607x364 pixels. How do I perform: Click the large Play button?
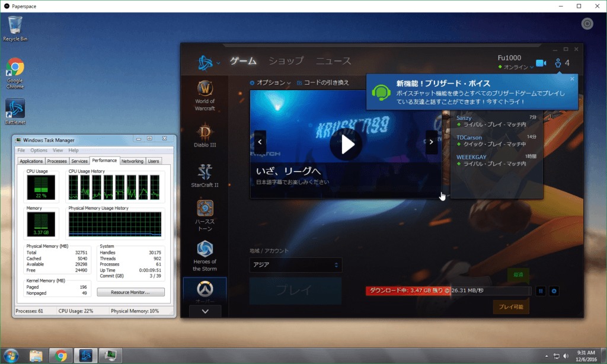coord(295,290)
